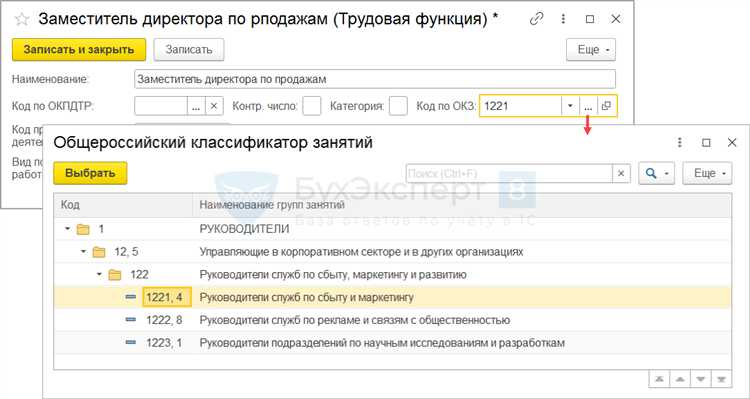Clear the search field in the classifier window
Viewport: 750px width, 399px height.
click(x=621, y=173)
